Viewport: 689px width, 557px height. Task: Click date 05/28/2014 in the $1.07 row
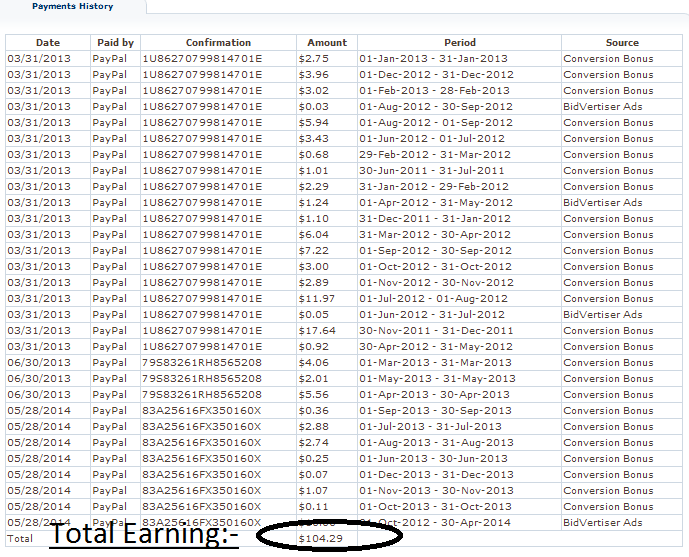pos(39,491)
